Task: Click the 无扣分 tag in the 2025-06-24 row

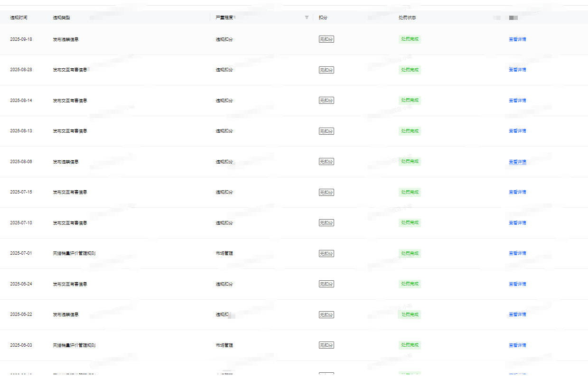Action: [327, 284]
